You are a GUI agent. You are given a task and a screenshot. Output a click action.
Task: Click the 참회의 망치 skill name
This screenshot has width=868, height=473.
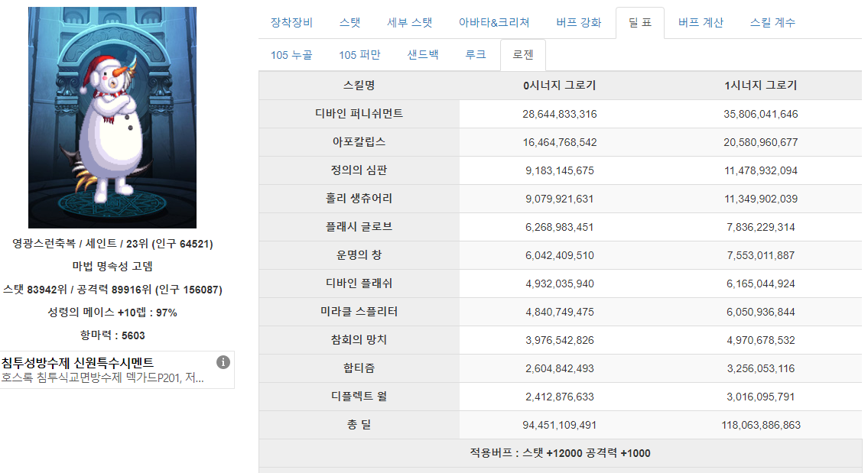(x=359, y=340)
